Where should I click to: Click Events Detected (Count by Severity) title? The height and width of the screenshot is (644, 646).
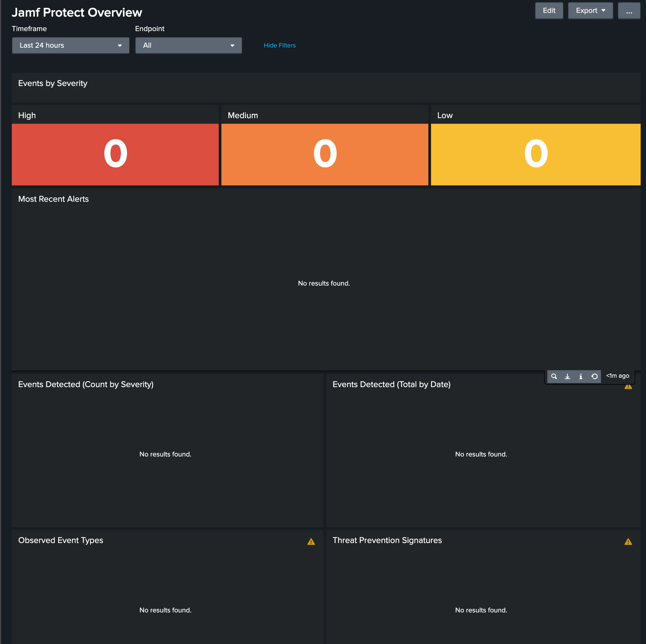pyautogui.click(x=86, y=384)
